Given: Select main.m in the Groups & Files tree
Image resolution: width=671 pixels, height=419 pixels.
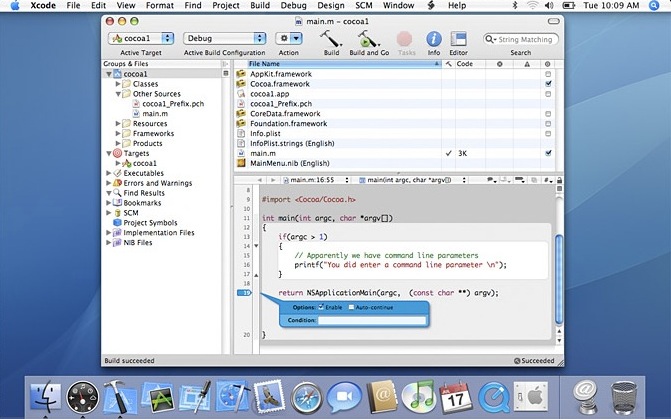Looking at the screenshot, I should (x=155, y=114).
